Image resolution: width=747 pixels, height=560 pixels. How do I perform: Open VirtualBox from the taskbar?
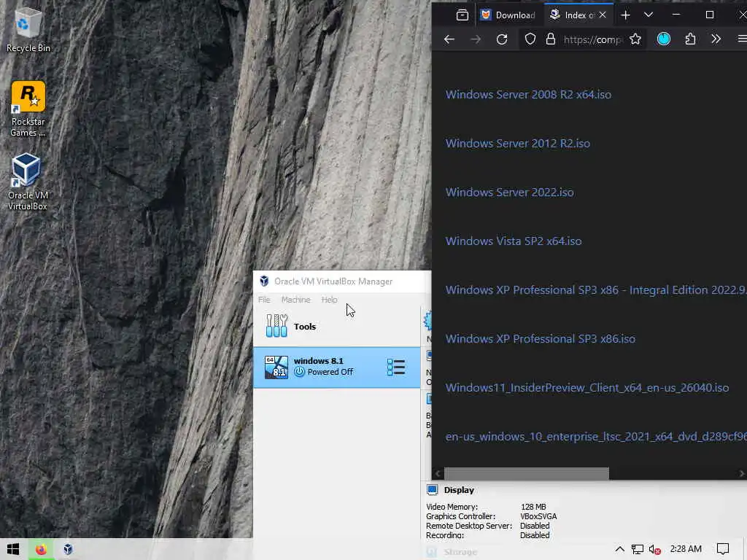point(68,549)
